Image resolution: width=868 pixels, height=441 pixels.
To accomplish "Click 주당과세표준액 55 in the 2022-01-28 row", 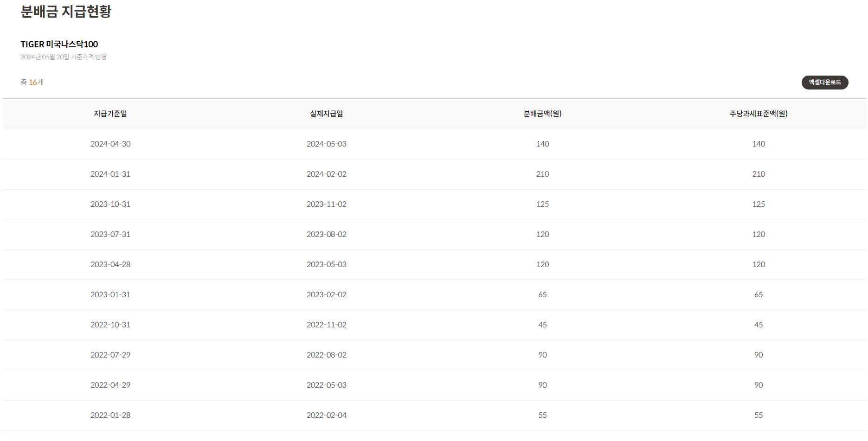I will 759,415.
